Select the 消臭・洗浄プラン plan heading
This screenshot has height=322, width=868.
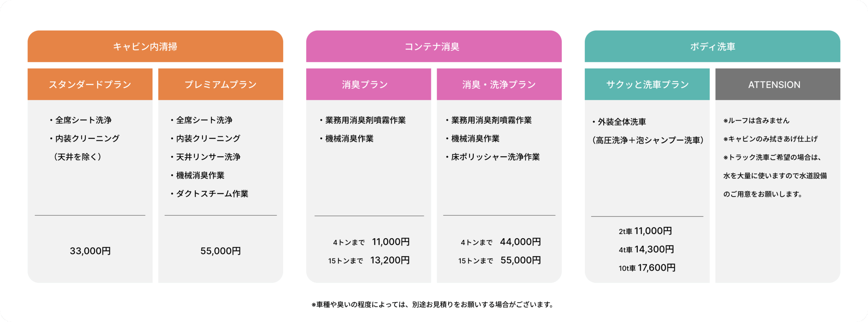click(499, 84)
